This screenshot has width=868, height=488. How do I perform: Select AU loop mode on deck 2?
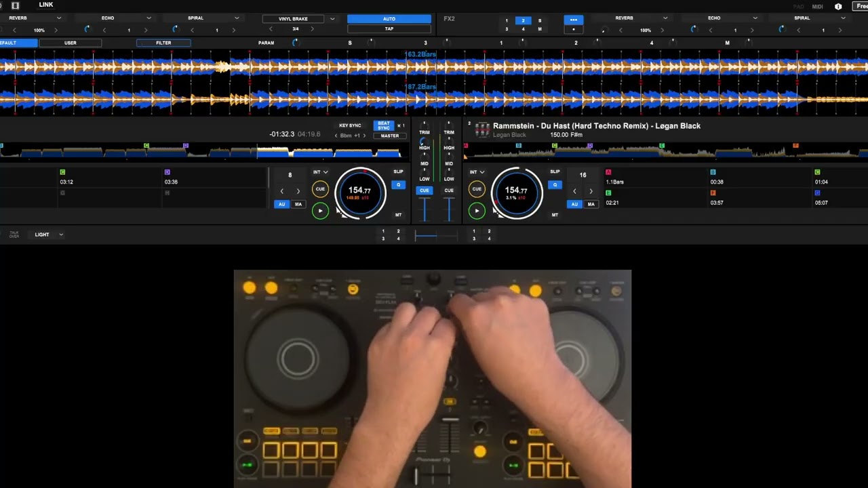574,204
